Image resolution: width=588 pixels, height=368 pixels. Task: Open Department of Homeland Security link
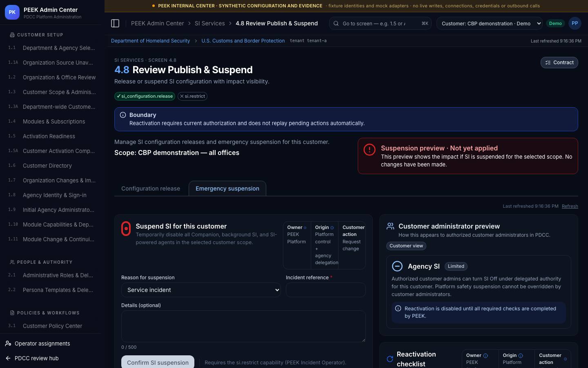pyautogui.click(x=150, y=41)
